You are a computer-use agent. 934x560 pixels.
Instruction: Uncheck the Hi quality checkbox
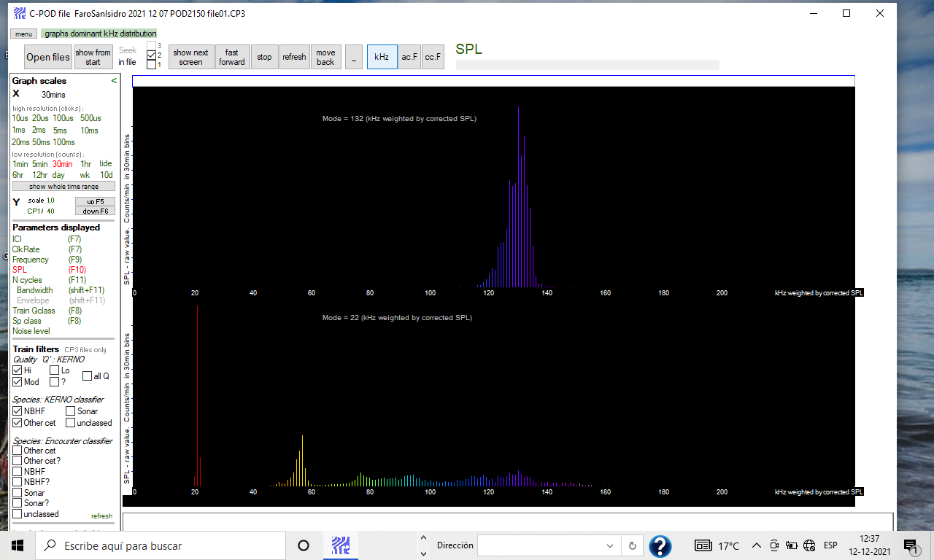(18, 370)
